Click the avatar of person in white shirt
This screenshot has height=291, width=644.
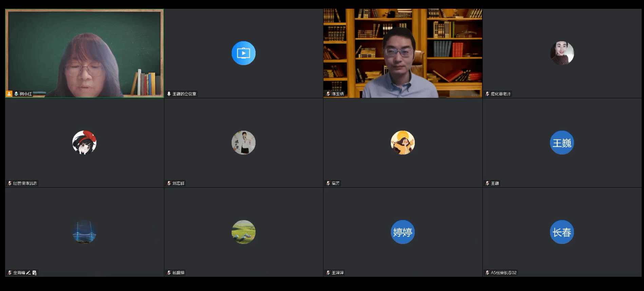243,143
